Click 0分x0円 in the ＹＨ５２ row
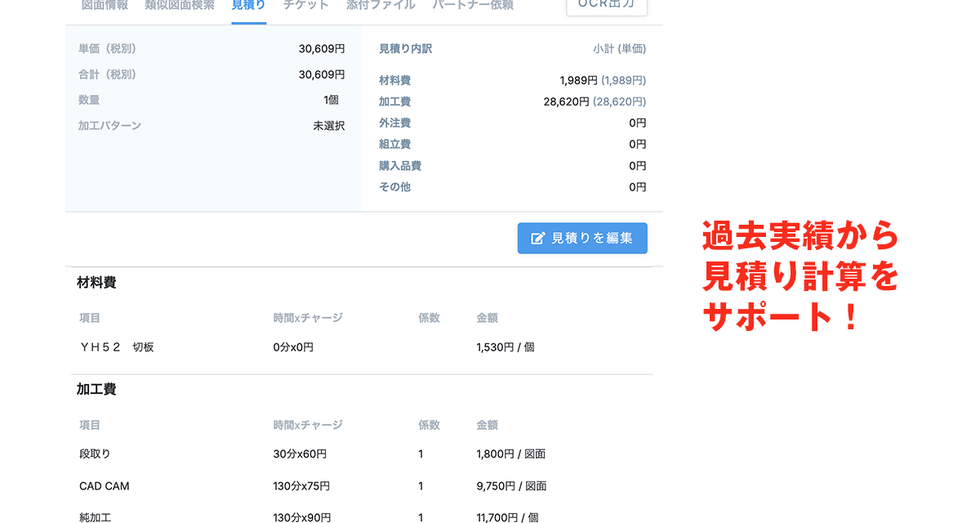 pos(293,347)
